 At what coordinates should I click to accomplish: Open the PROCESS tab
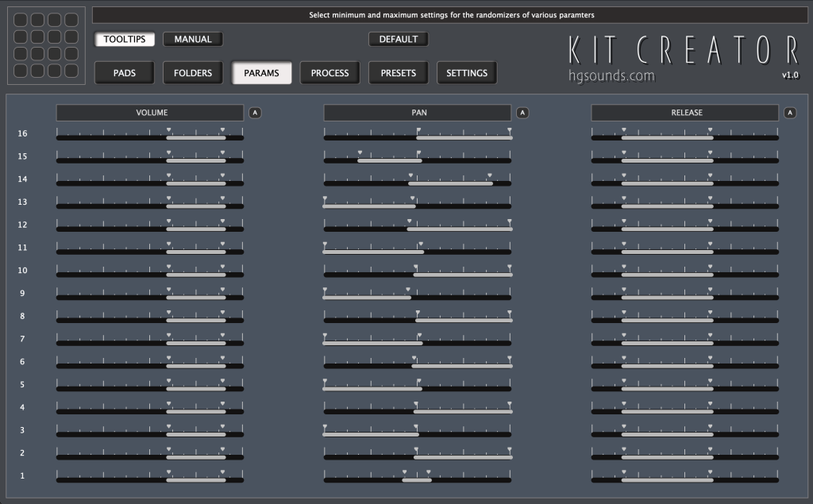pos(329,73)
